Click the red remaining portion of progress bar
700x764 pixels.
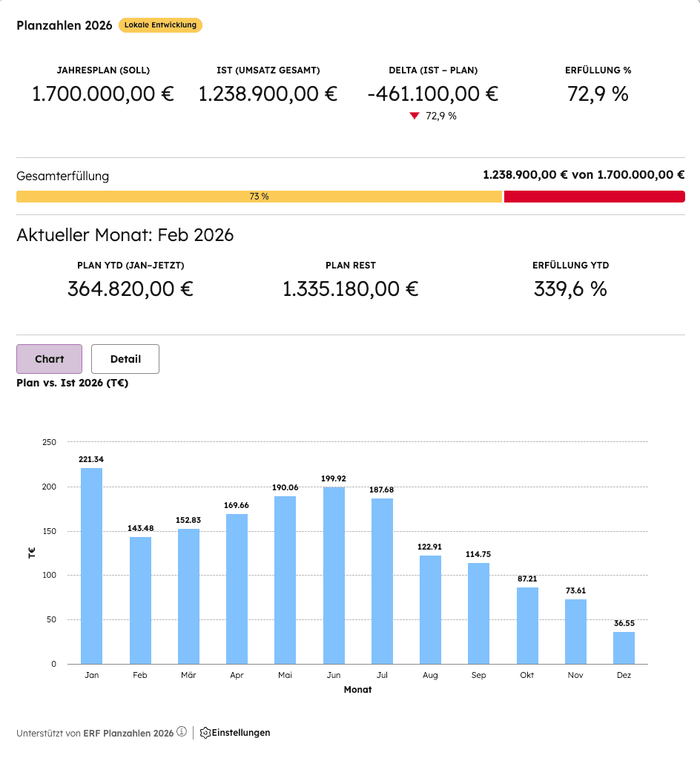click(593, 196)
